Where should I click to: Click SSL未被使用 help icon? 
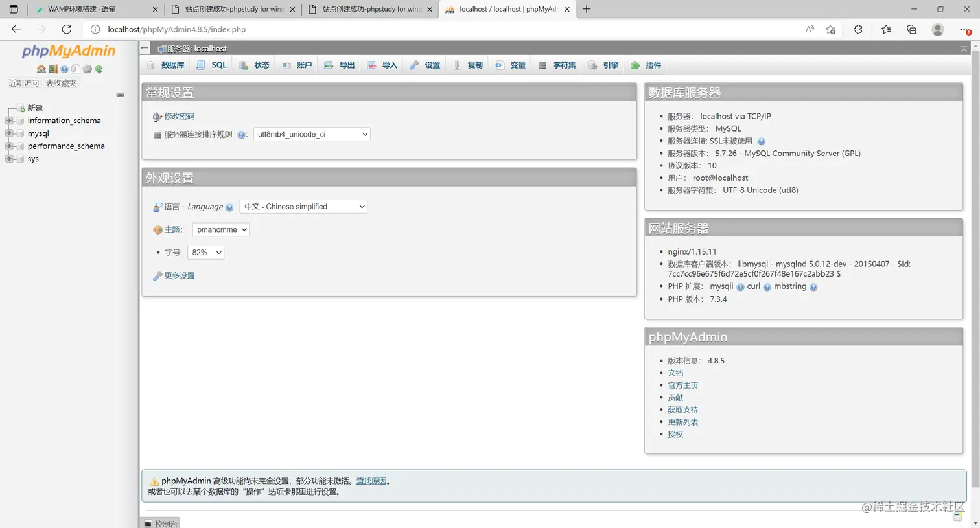click(x=761, y=141)
